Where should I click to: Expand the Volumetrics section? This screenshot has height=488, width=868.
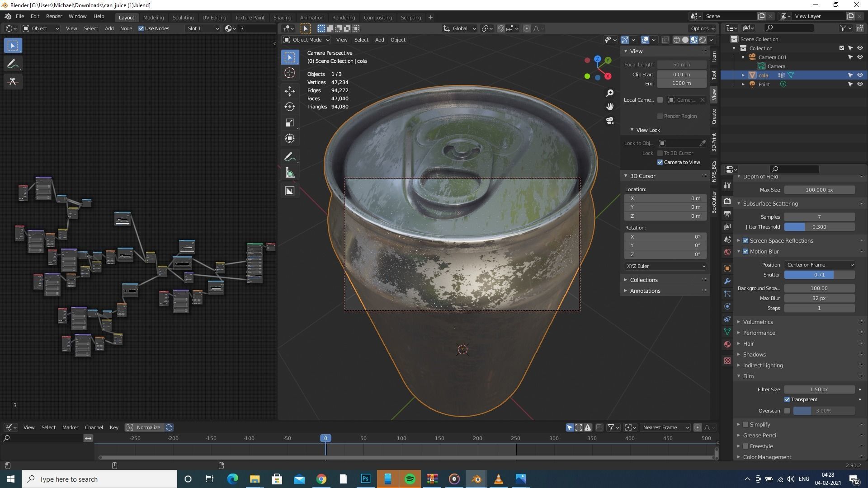click(758, 322)
